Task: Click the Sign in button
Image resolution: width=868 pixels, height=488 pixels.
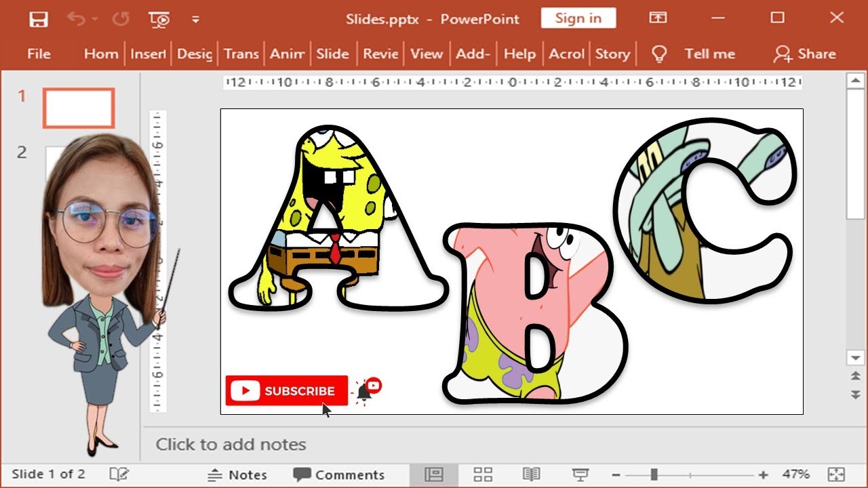Action: [578, 18]
